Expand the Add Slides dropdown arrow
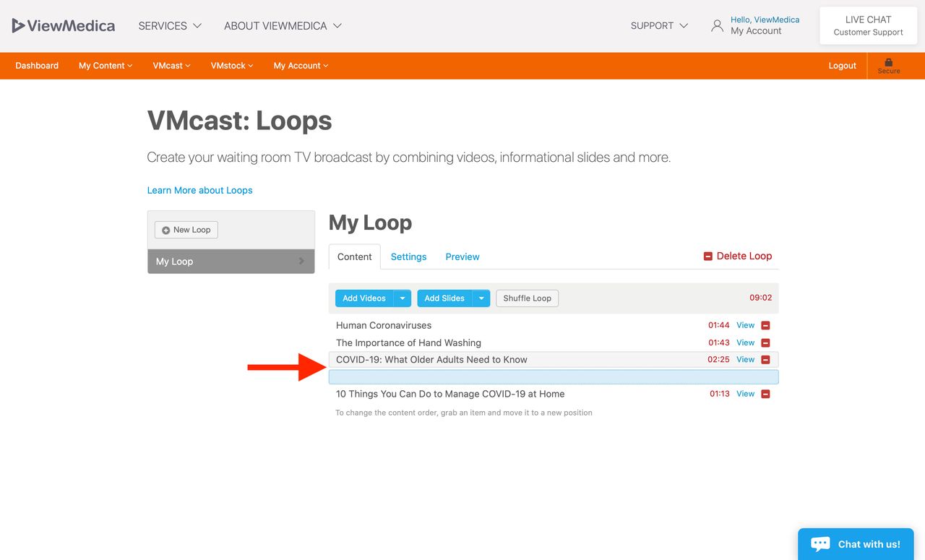This screenshot has height=560, width=925. (x=481, y=298)
